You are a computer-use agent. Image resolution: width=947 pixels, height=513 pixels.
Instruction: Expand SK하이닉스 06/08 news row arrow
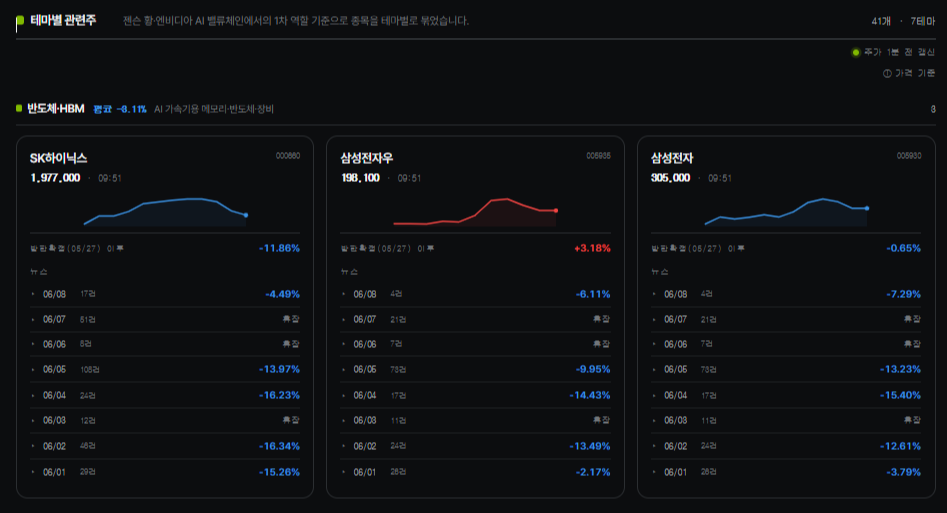tap(33, 294)
